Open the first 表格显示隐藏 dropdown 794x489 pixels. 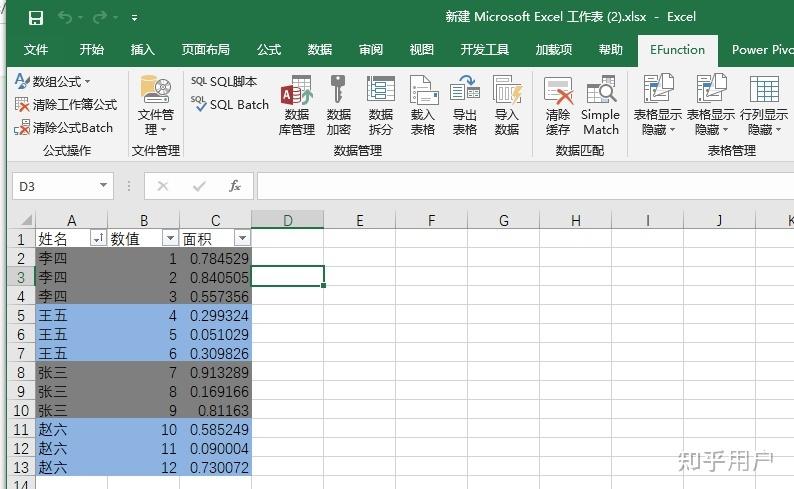click(658, 106)
